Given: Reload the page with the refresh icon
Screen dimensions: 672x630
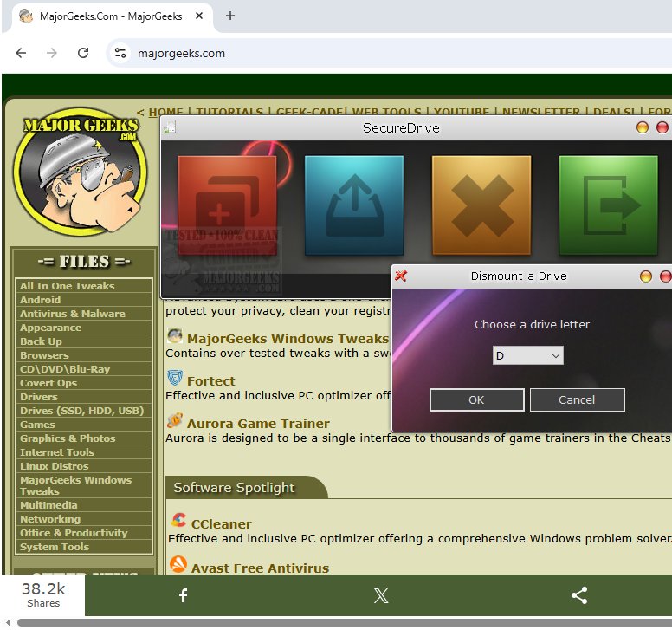Looking at the screenshot, I should (x=83, y=53).
